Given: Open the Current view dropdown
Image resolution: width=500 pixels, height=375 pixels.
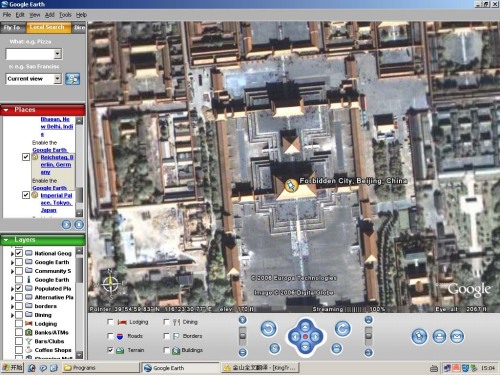Looking at the screenshot, I should click(58, 79).
